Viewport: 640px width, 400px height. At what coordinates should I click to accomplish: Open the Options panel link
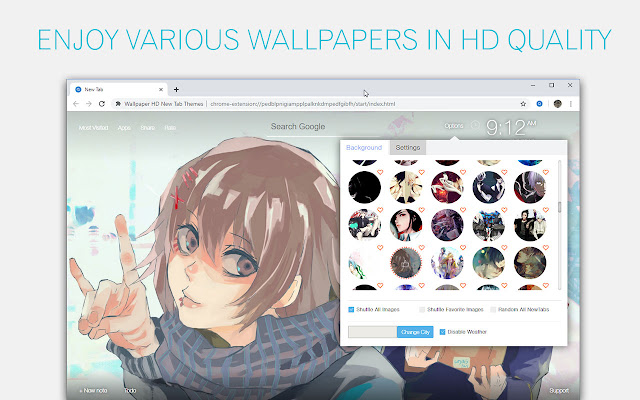click(454, 125)
